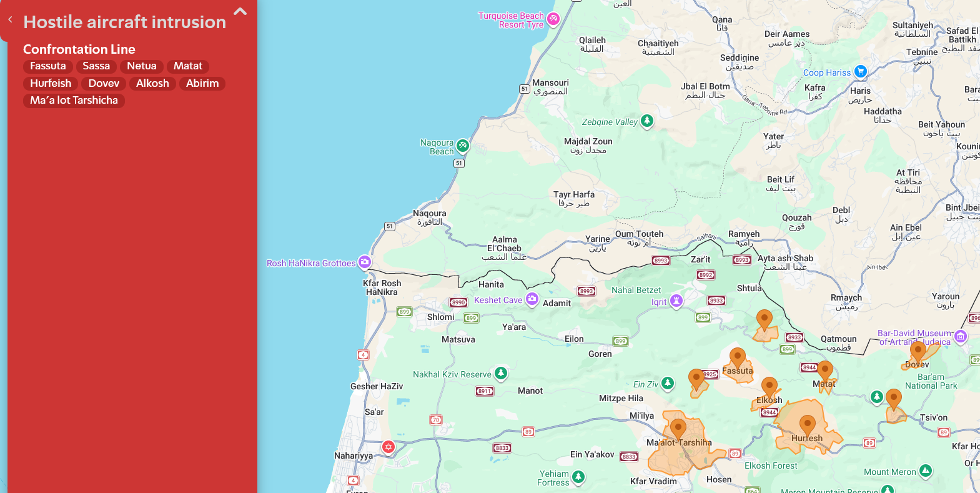The image size is (980, 493).
Task: Click the route 8990 road shield
Action: tap(458, 302)
